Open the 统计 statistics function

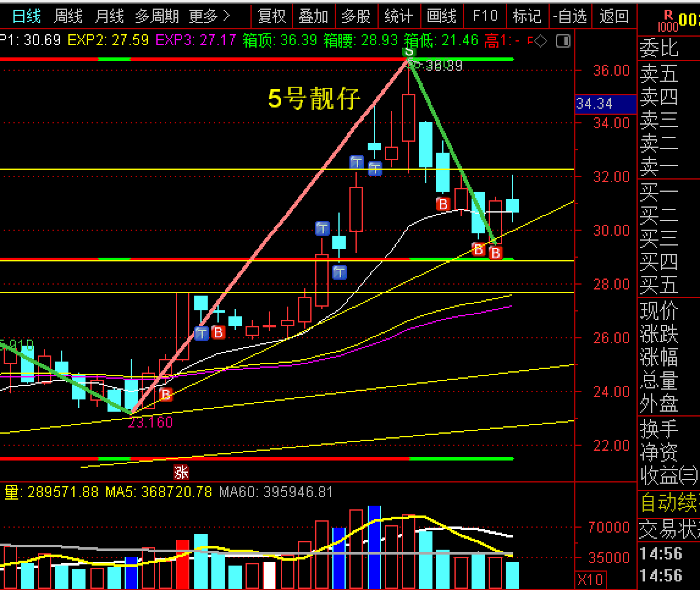398,16
